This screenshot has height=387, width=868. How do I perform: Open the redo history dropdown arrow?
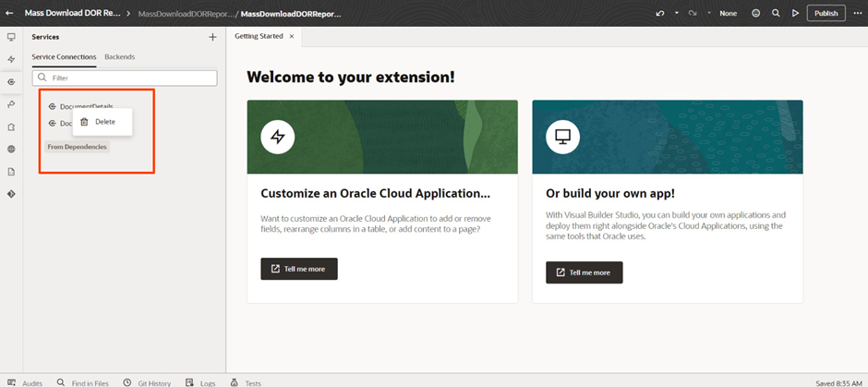tap(708, 13)
